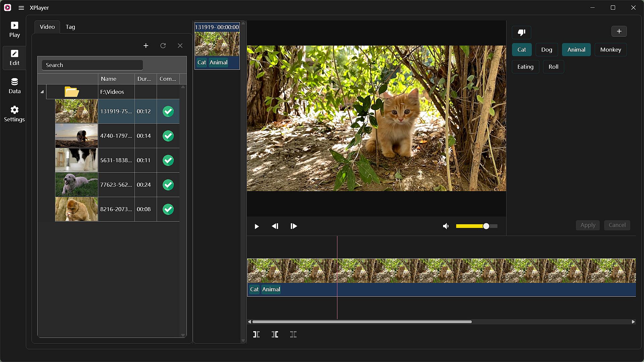The image size is (644, 362).
Task: Toggle the Monkey tag on
Action: point(610,50)
